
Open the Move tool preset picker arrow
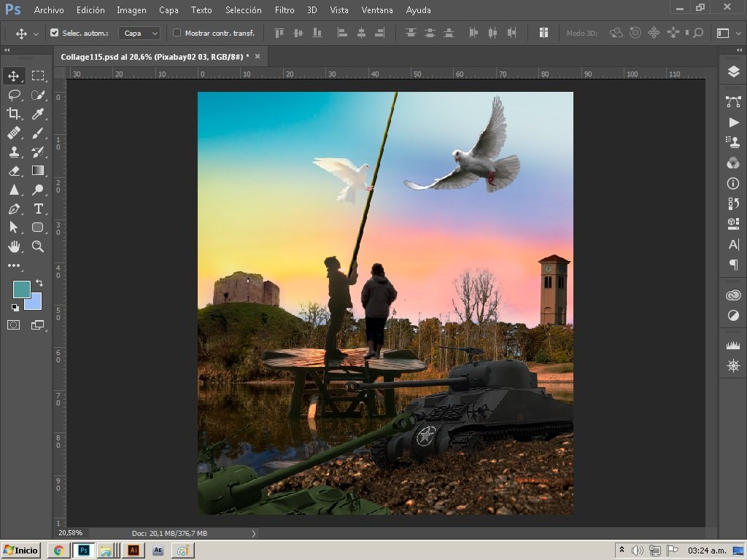coord(36,34)
